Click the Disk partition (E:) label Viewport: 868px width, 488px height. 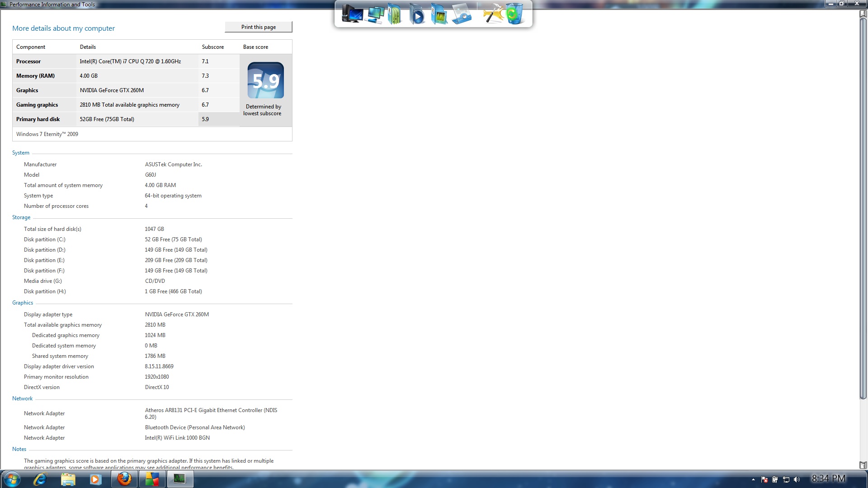pos(44,260)
